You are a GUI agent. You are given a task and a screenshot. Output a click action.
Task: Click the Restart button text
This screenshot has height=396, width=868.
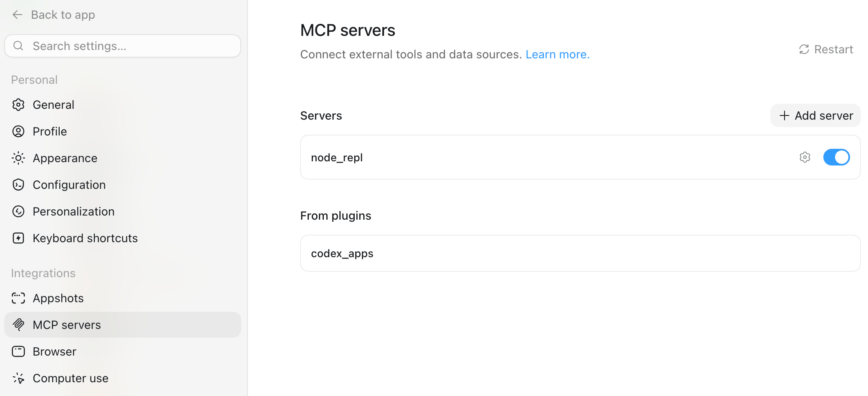coord(833,50)
